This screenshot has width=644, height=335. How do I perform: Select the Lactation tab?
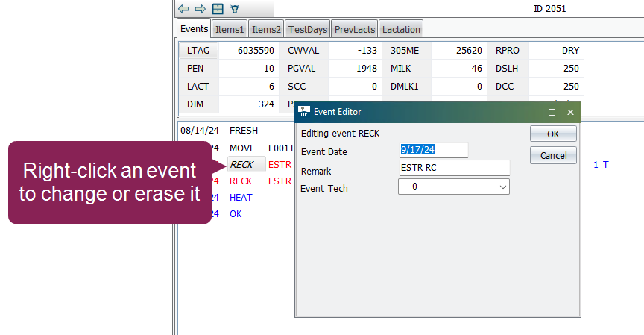(x=401, y=29)
